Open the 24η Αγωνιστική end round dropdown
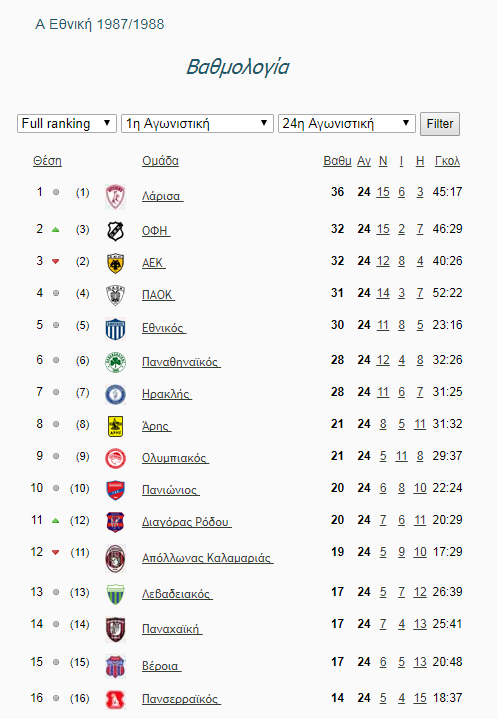The height and width of the screenshot is (719, 497). (347, 123)
